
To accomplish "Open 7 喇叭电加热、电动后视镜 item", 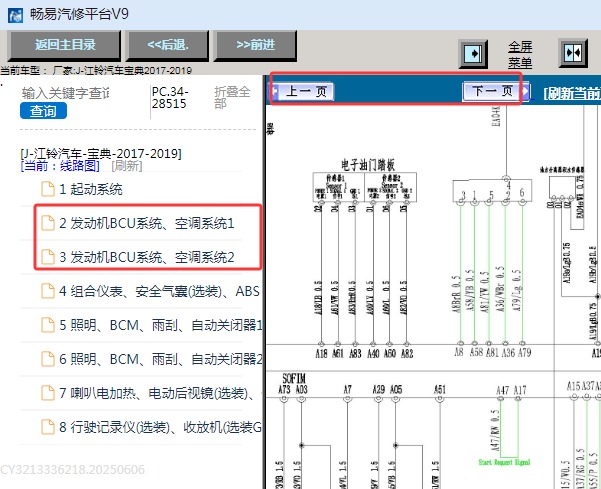I will coord(157,393).
